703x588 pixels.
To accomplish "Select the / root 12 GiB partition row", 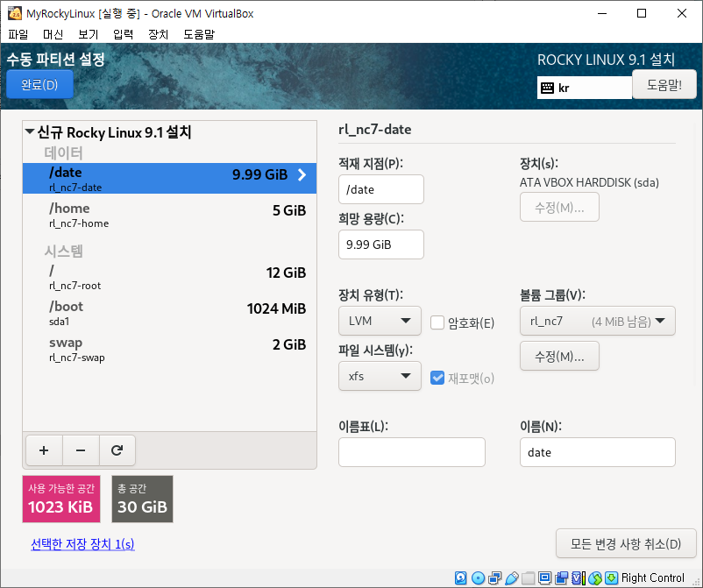I will (x=169, y=278).
